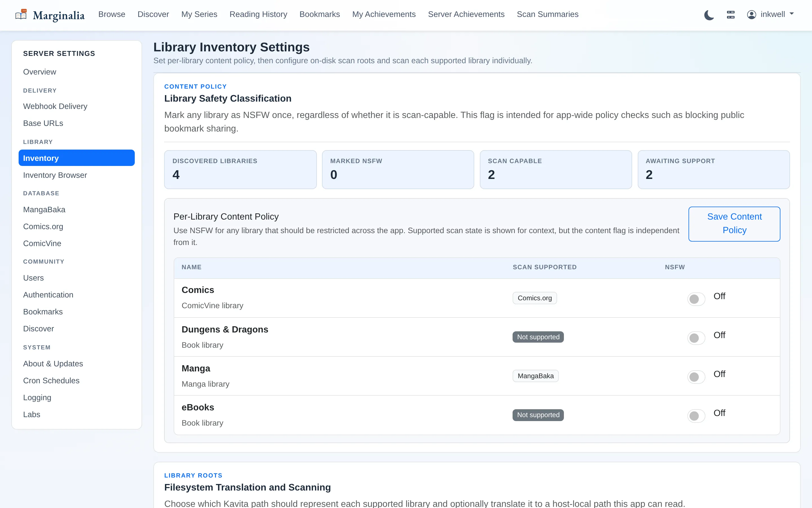Click the Comics.org scan badge in table
This screenshot has width=812, height=508.
coord(535,298)
